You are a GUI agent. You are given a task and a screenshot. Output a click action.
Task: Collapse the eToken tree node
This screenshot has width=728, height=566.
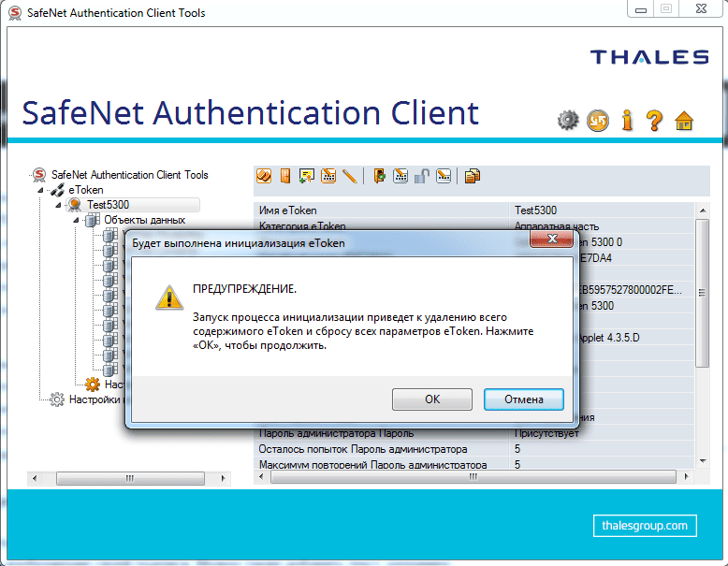tap(40, 190)
